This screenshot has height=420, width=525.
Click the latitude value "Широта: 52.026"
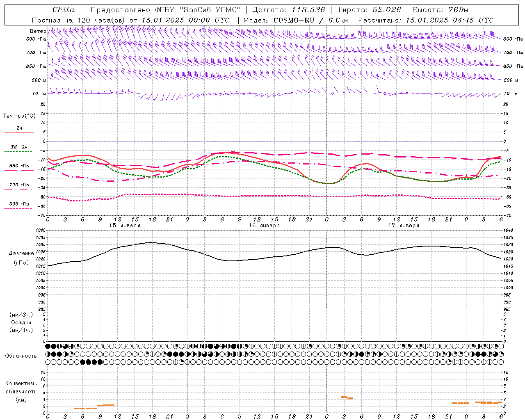click(x=368, y=10)
